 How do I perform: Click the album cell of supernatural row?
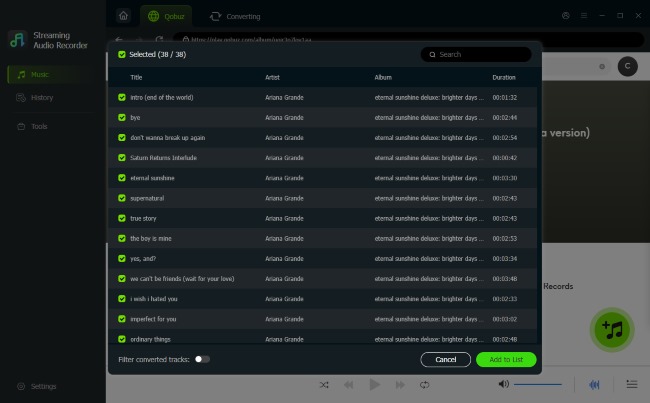[429, 198]
